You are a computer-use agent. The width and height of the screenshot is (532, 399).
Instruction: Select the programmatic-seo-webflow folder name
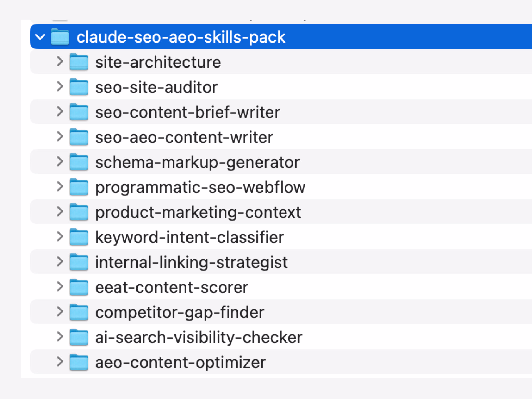pyautogui.click(x=200, y=187)
